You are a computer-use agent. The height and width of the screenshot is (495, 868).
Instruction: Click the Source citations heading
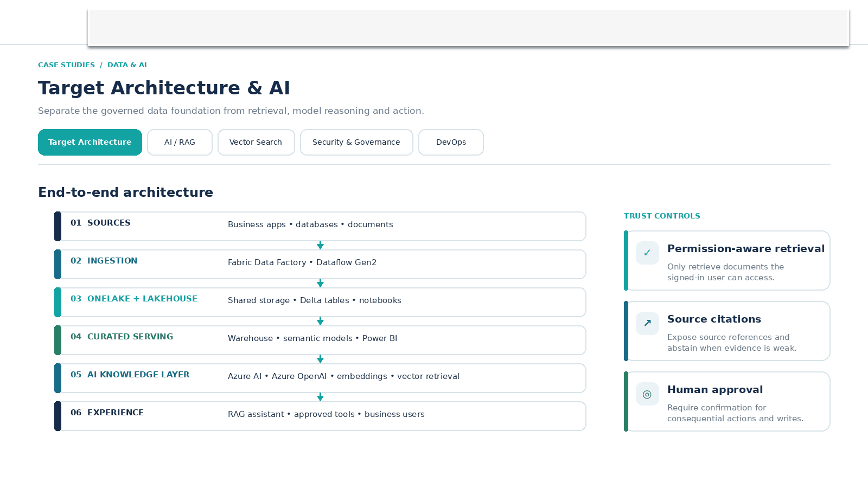click(714, 319)
